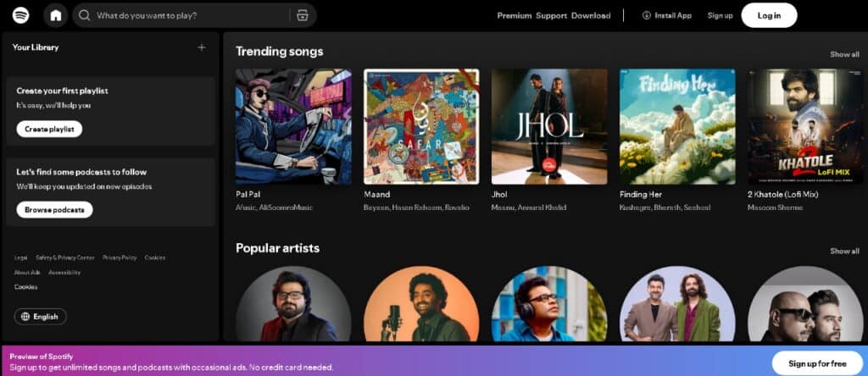Expand Popular artists with Show all
Viewport: 868px width, 376px height.
pyautogui.click(x=843, y=251)
